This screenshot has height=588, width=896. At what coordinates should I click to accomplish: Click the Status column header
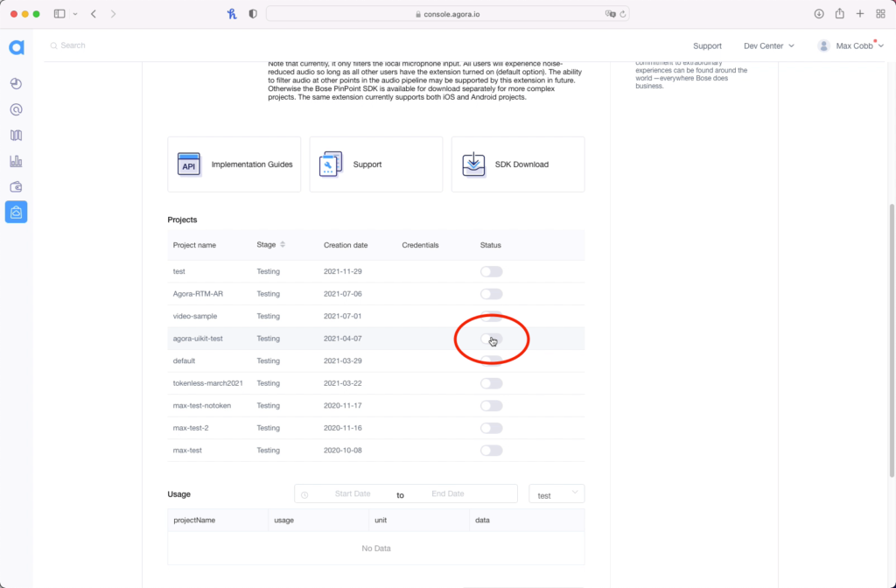click(x=490, y=245)
